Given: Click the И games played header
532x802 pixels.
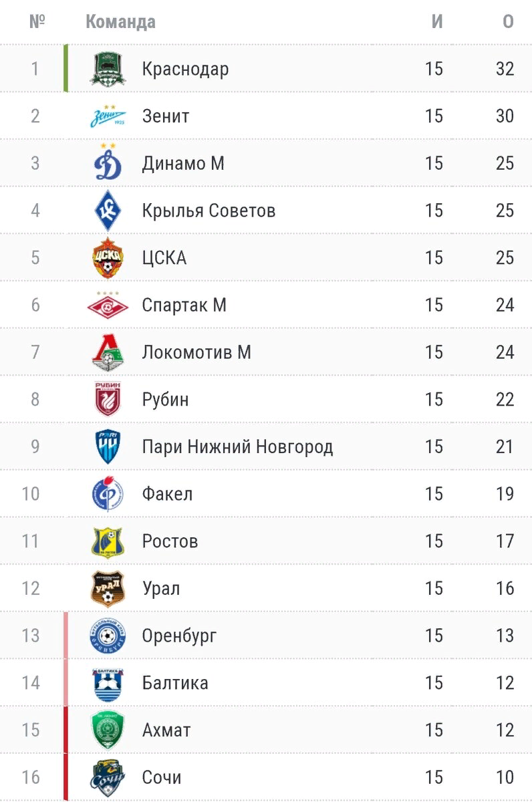Looking at the screenshot, I should click(436, 22).
